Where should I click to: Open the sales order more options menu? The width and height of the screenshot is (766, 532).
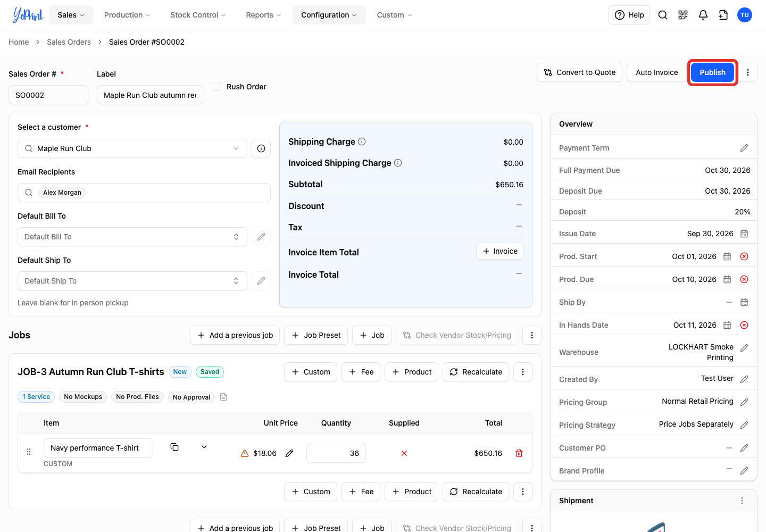coord(748,72)
